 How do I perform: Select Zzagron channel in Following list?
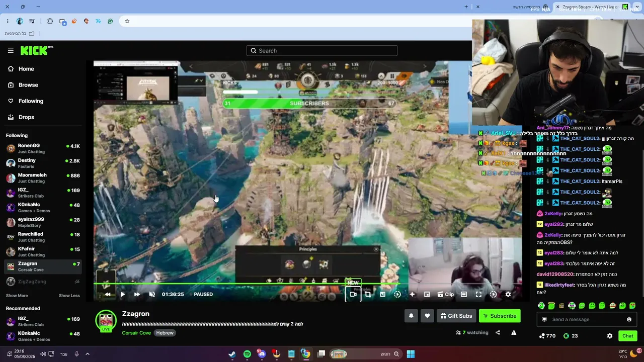pyautogui.click(x=43, y=266)
